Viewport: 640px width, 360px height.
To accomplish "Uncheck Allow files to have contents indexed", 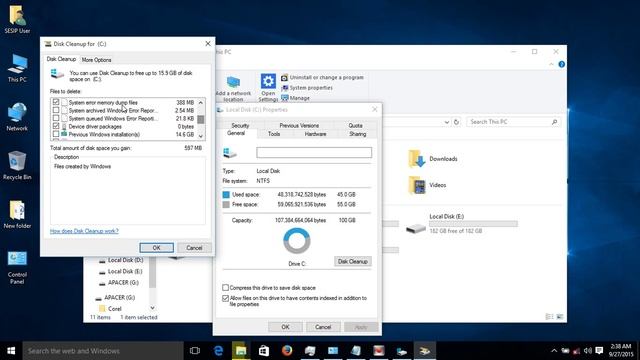I will (225, 298).
